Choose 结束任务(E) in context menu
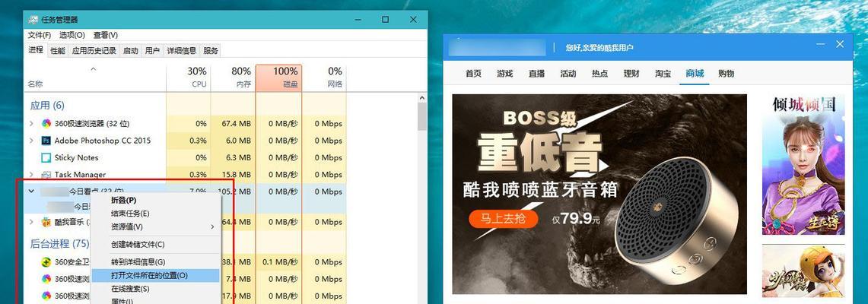The height and width of the screenshot is (304, 868). point(155,214)
